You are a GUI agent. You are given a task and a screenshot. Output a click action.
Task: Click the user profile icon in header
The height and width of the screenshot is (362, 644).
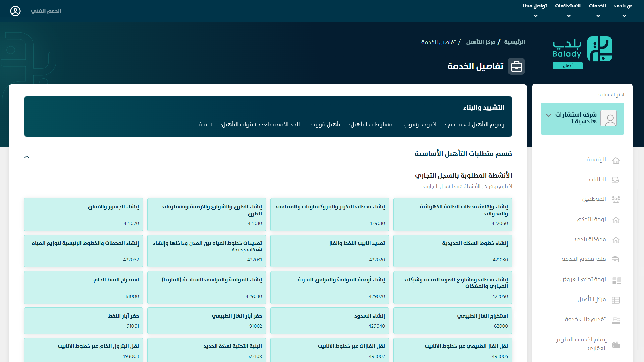coord(15,11)
